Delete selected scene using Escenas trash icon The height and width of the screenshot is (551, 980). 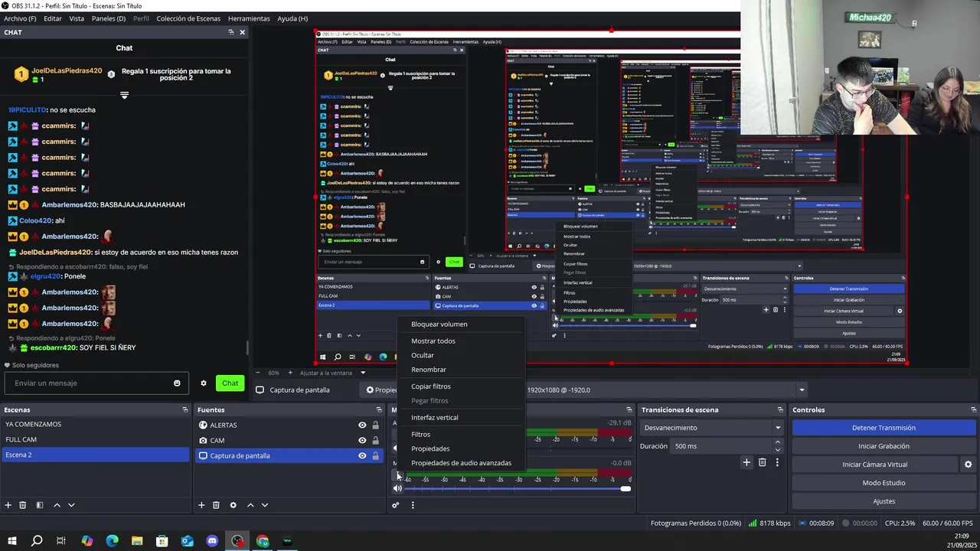point(23,505)
